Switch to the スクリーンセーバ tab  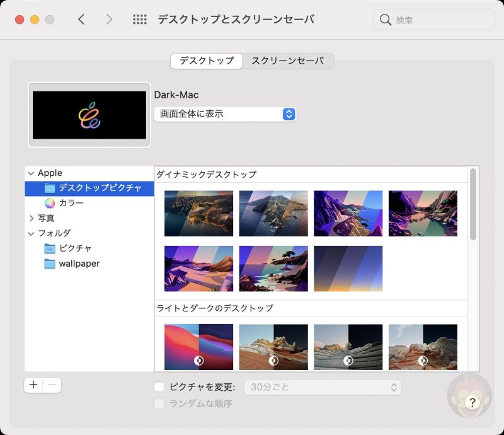click(x=287, y=61)
